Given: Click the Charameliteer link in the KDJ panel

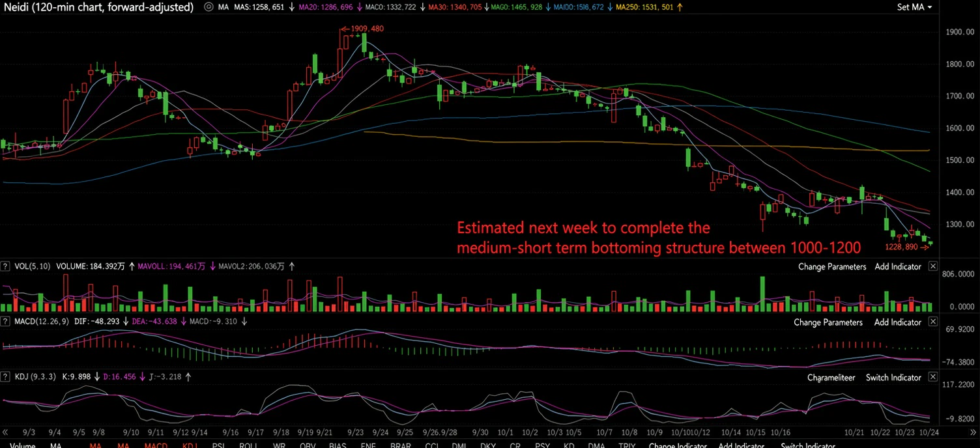Looking at the screenshot, I should click(x=831, y=378).
